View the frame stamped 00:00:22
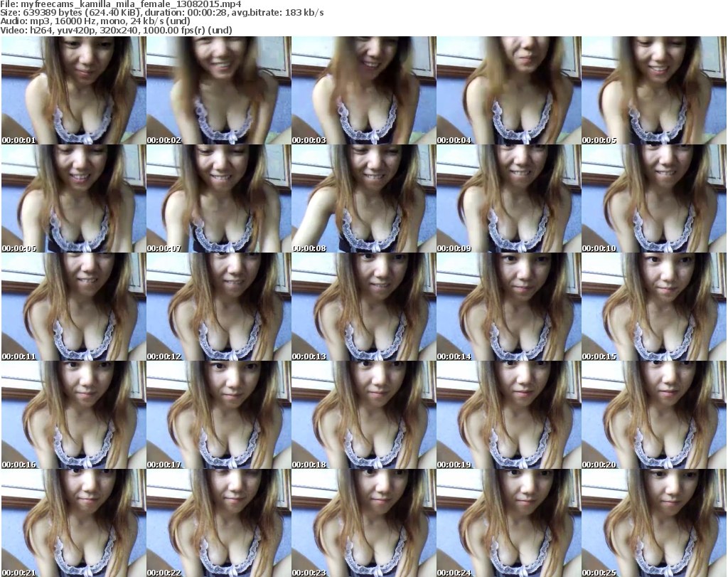The height and width of the screenshot is (577, 728). [x=219, y=523]
